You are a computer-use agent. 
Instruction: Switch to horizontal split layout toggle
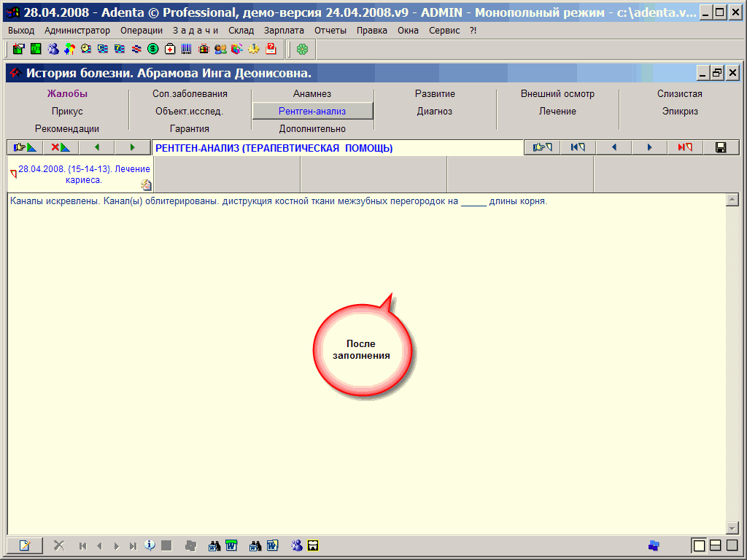click(x=716, y=545)
